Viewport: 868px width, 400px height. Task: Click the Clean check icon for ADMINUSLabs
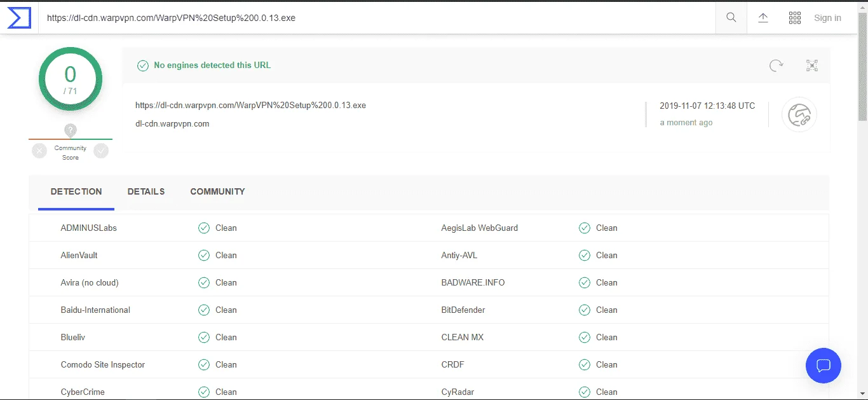(204, 228)
